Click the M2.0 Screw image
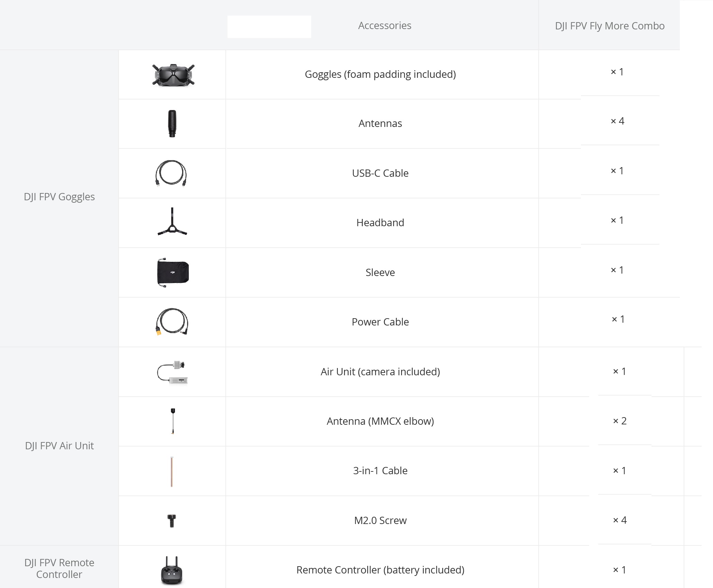Screen dimensions: 713x588 coord(172,521)
